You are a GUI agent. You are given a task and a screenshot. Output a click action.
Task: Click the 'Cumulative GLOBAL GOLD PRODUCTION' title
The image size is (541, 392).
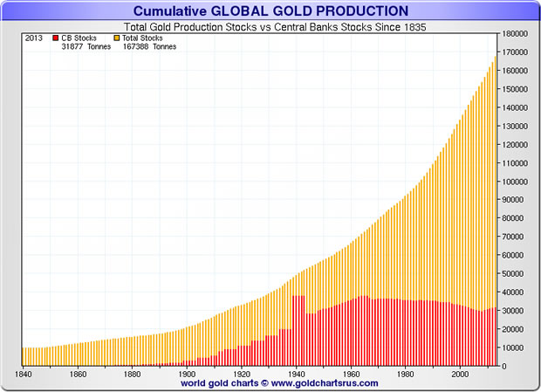270,10
